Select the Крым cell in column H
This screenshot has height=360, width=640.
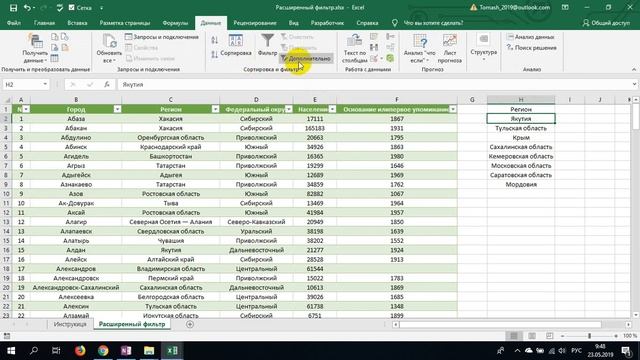pyautogui.click(x=521, y=138)
